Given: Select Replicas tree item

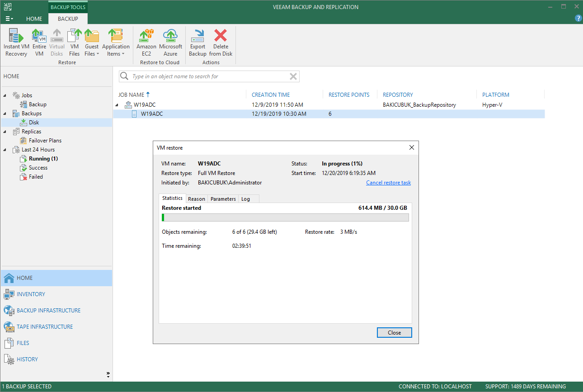Looking at the screenshot, I should click(x=31, y=132).
